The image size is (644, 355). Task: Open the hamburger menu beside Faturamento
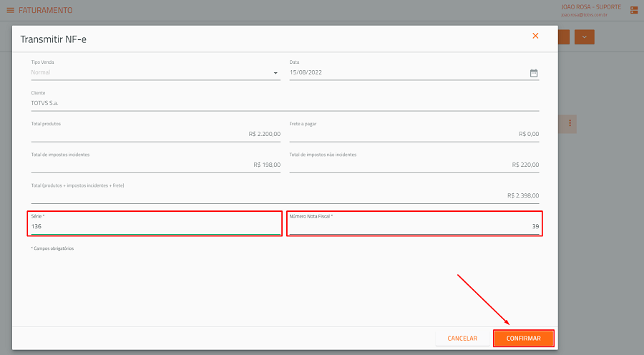pyautogui.click(x=10, y=10)
